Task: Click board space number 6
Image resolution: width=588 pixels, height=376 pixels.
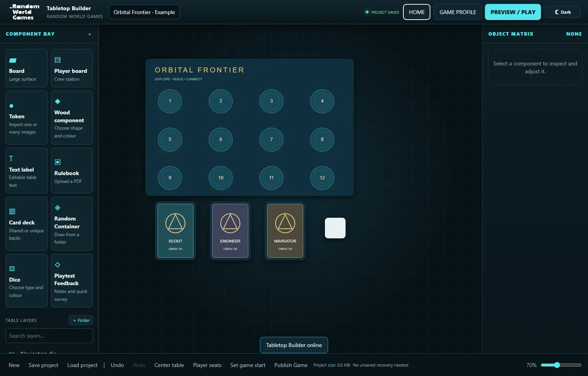Action: [x=220, y=140]
